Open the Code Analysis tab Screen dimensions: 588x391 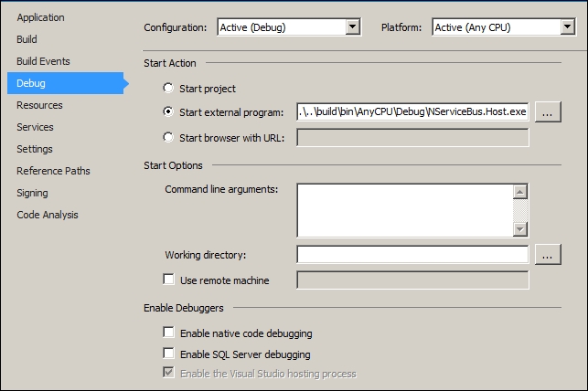(48, 215)
